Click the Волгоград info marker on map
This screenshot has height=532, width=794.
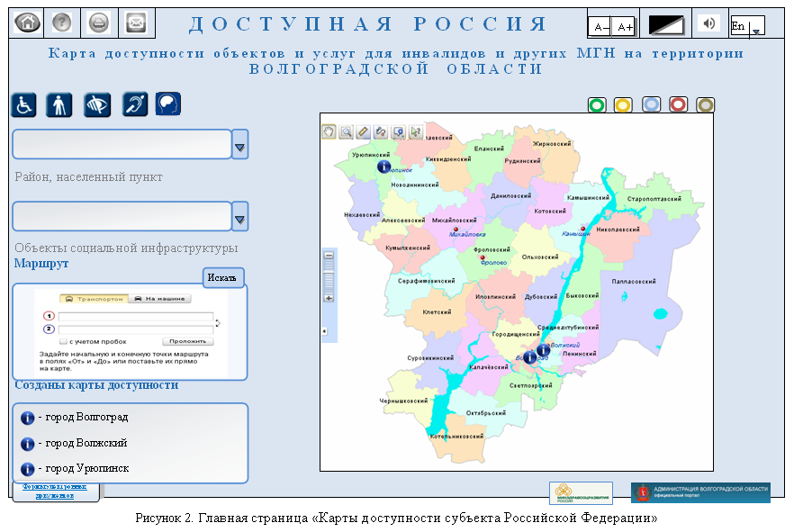click(x=529, y=357)
